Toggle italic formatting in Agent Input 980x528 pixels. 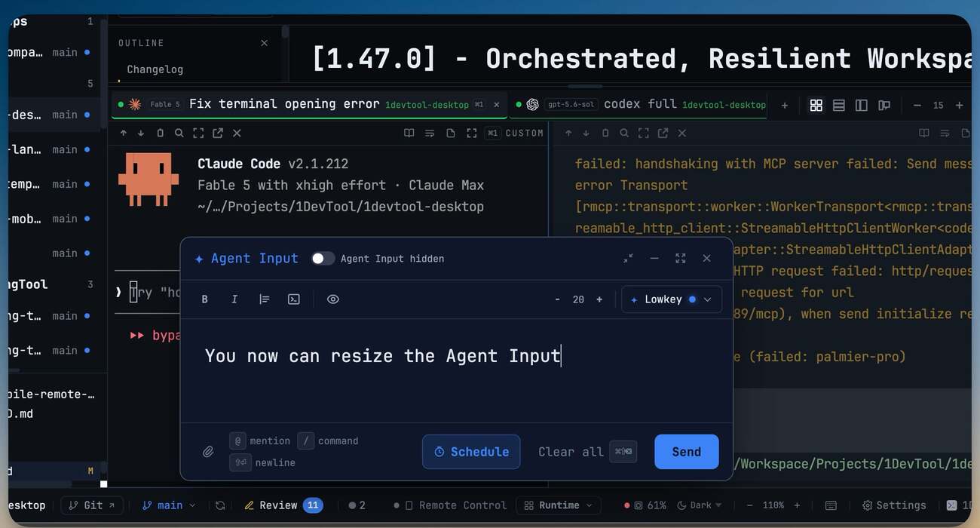[x=234, y=299]
